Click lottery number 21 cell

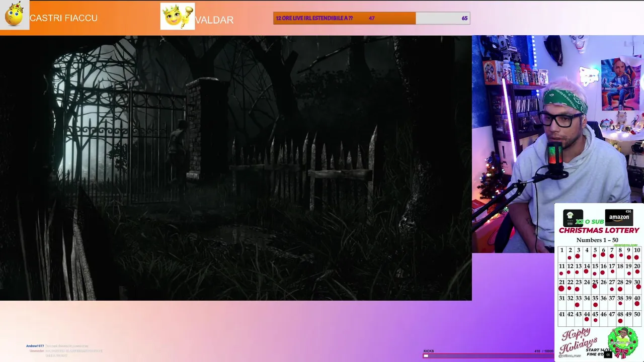pos(561,287)
